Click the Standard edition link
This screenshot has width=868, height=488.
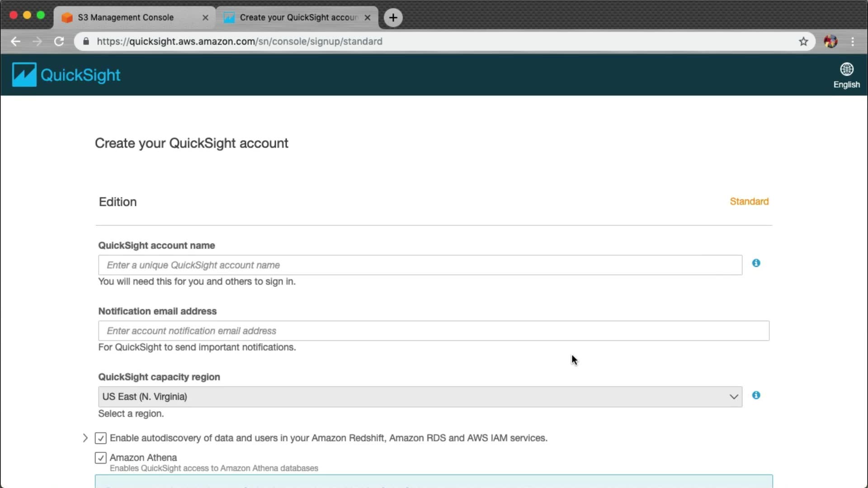[x=749, y=202]
